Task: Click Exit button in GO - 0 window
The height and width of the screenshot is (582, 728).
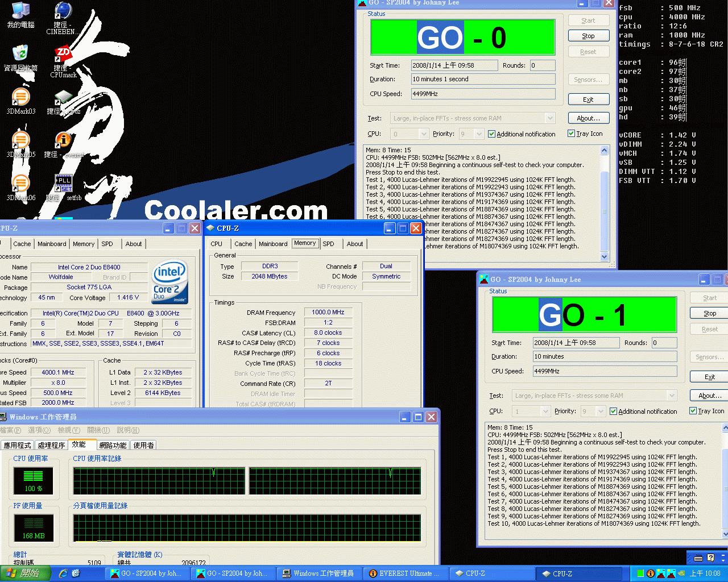Action: coord(588,99)
